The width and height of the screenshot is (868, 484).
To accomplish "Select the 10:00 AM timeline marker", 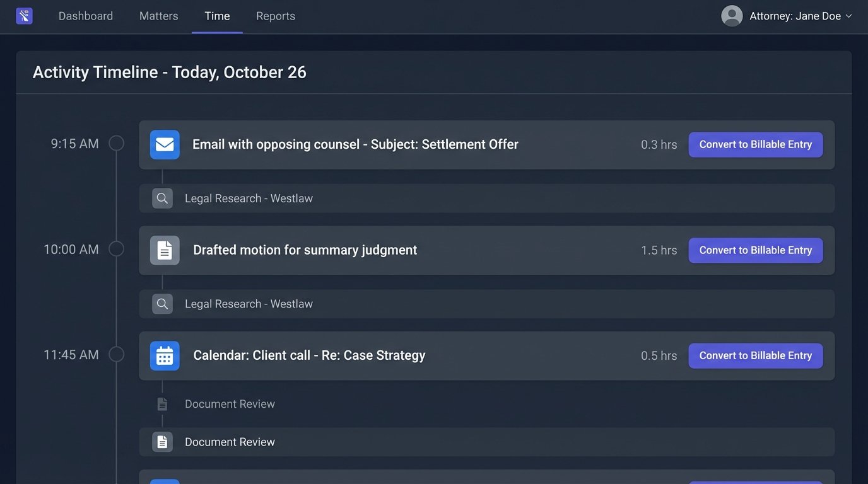I will pyautogui.click(x=117, y=249).
